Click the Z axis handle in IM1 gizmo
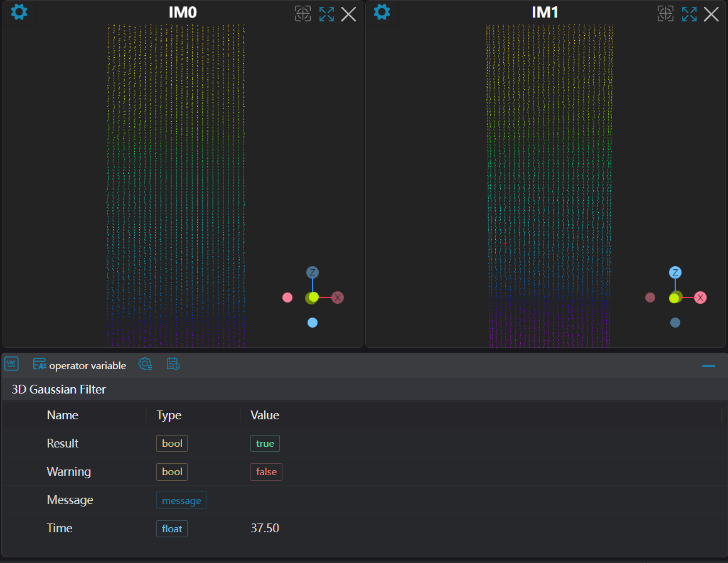 coord(675,272)
